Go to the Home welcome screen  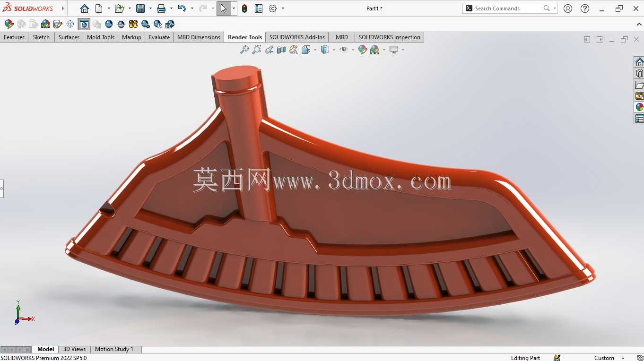tap(84, 9)
